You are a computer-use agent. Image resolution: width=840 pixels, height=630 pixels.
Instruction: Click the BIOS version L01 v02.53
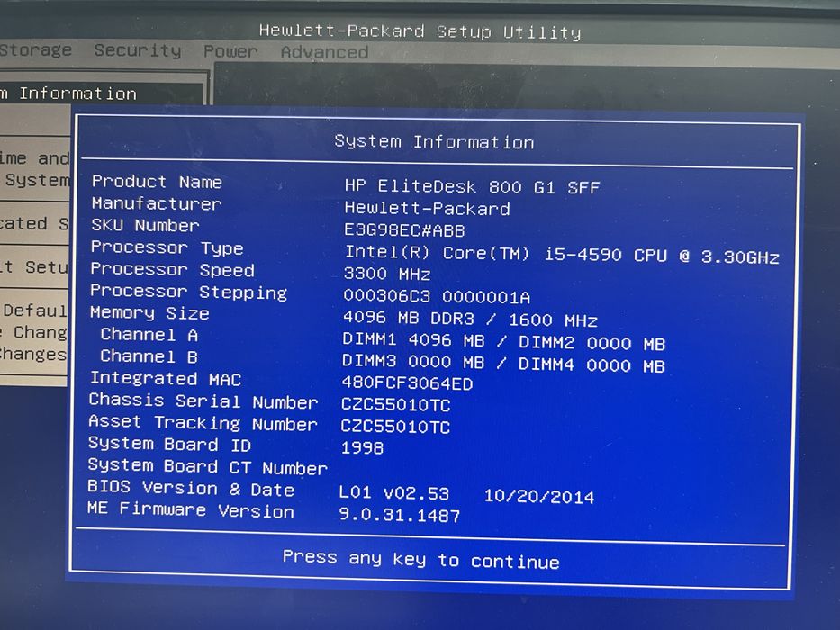coord(394,493)
